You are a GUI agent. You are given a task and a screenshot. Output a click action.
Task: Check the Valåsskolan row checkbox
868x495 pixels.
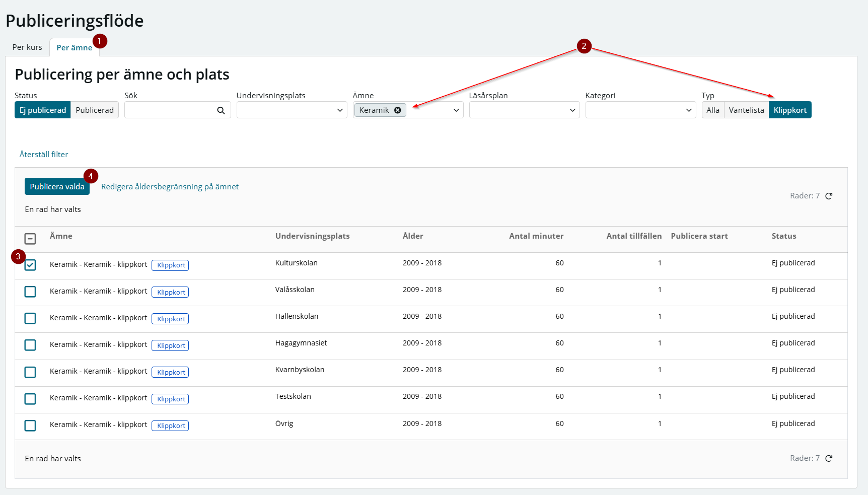[30, 292]
